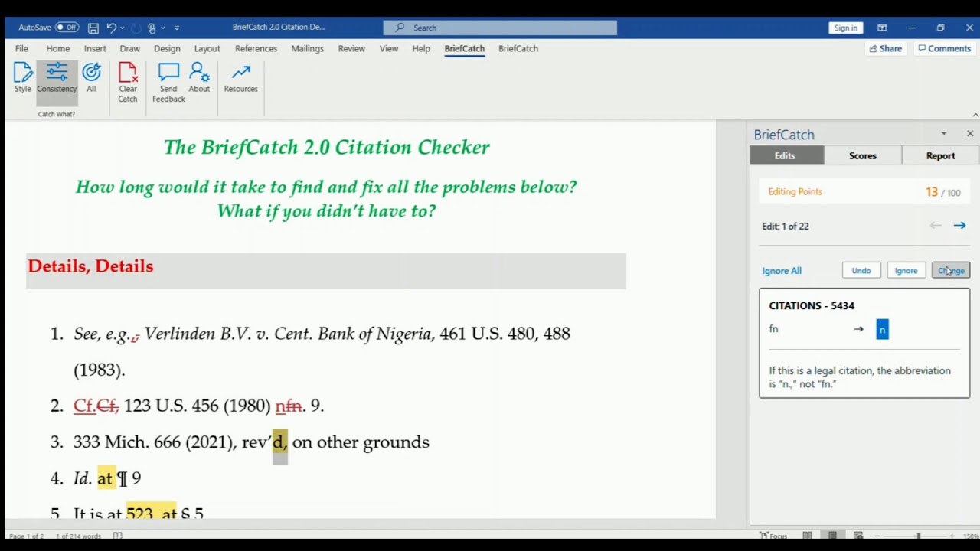Viewport: 980px width, 551px height.
Task: Go to the previous edit arrow
Action: click(x=936, y=226)
